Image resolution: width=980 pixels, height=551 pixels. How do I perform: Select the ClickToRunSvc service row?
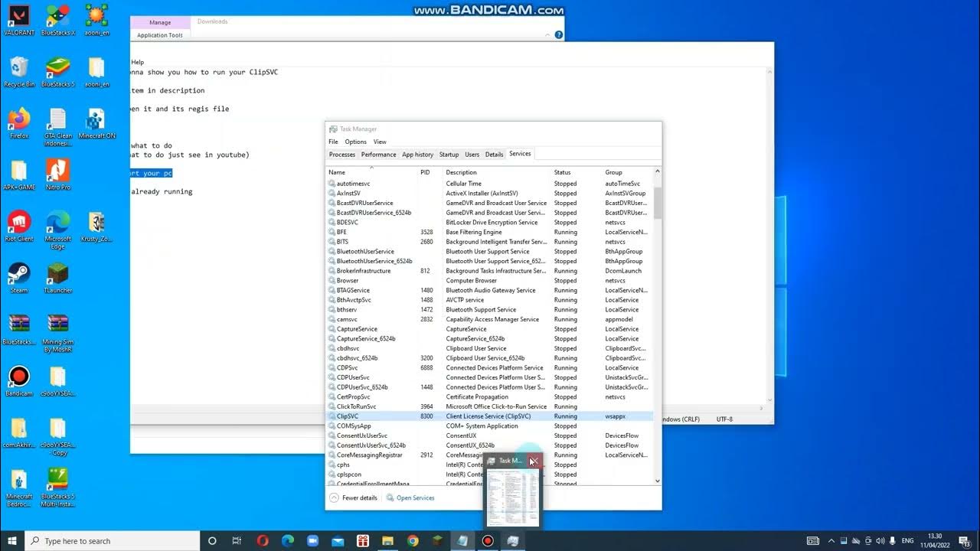(489, 406)
